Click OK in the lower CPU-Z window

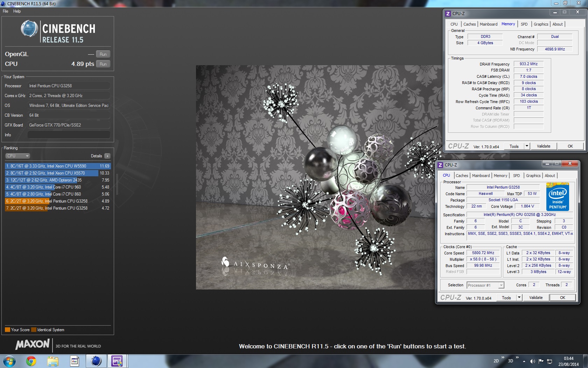[x=562, y=298]
